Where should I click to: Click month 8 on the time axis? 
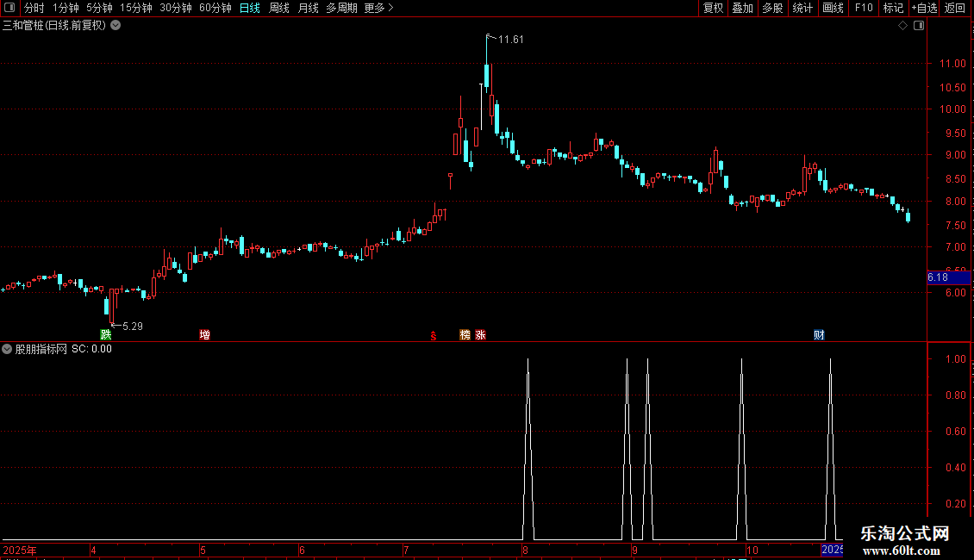tap(525, 550)
